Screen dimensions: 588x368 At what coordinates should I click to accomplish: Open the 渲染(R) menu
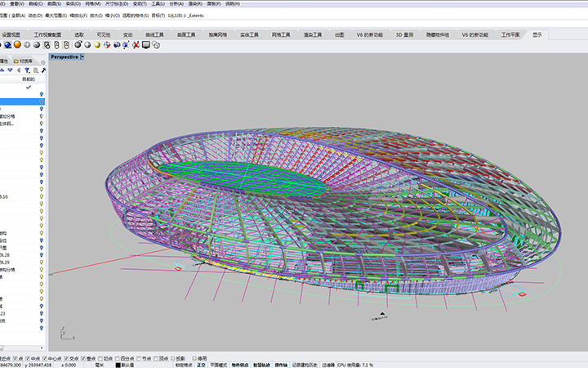195,3
